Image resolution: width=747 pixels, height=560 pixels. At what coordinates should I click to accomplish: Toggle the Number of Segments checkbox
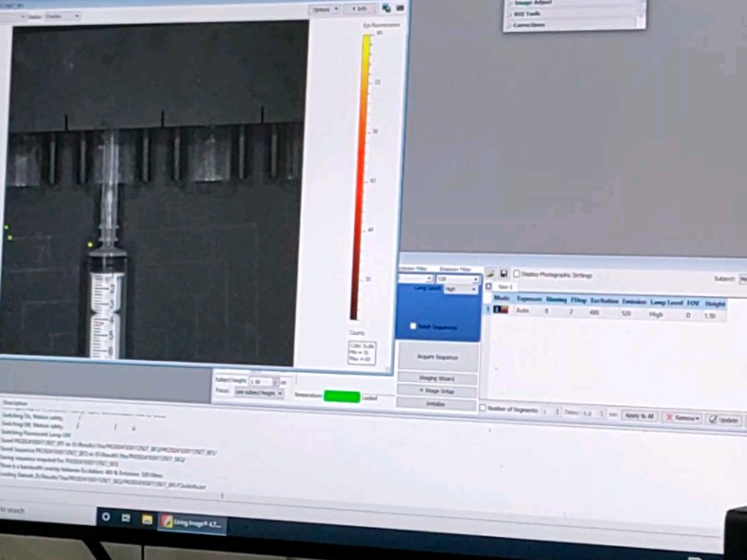click(482, 408)
